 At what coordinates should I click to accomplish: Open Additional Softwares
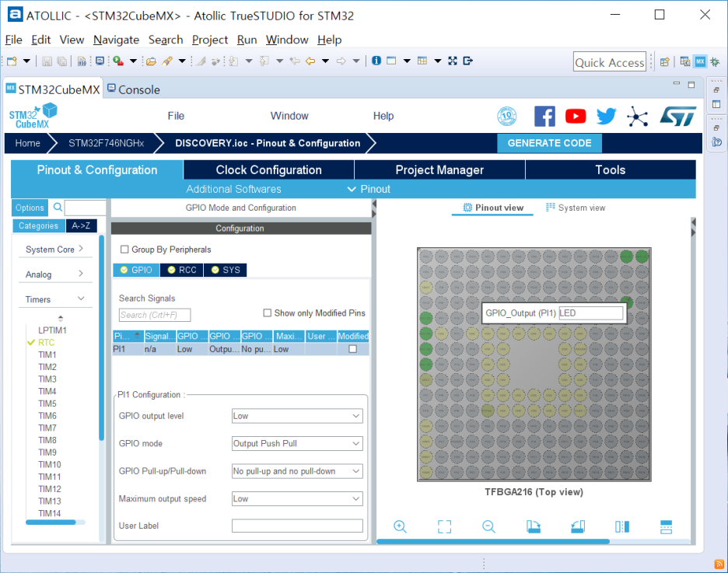233,189
